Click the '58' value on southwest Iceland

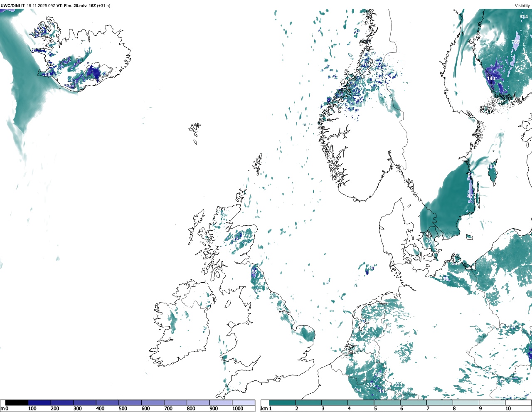(x=47, y=75)
